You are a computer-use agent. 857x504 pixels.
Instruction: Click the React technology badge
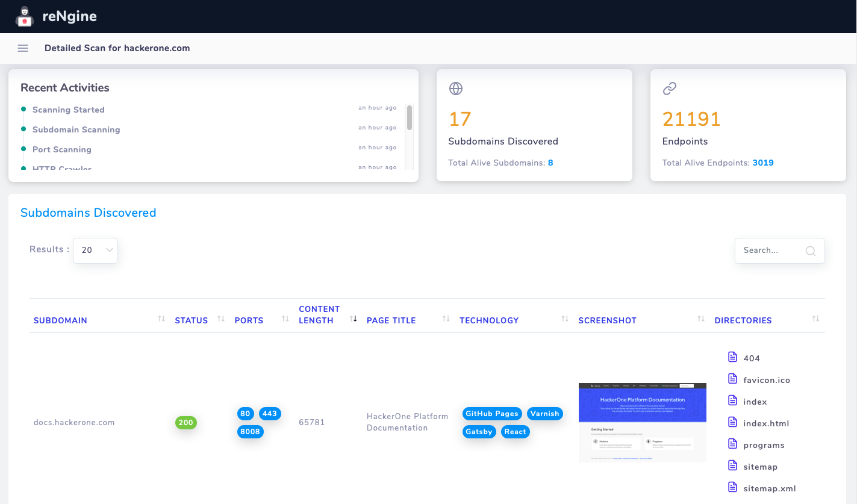[x=516, y=432]
